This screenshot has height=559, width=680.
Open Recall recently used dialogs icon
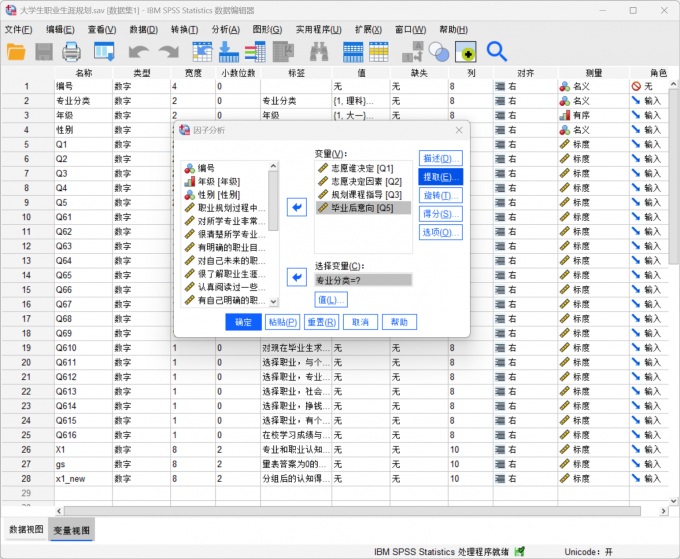(x=105, y=52)
